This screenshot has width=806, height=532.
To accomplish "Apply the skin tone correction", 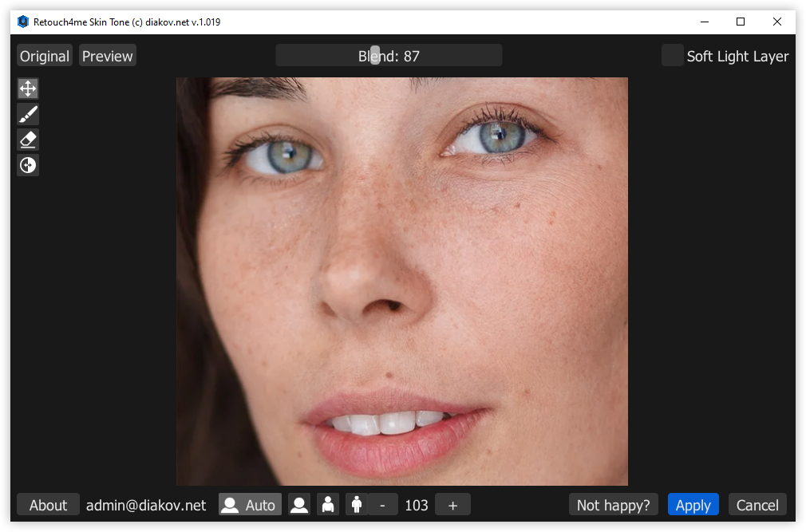I will click(x=693, y=505).
